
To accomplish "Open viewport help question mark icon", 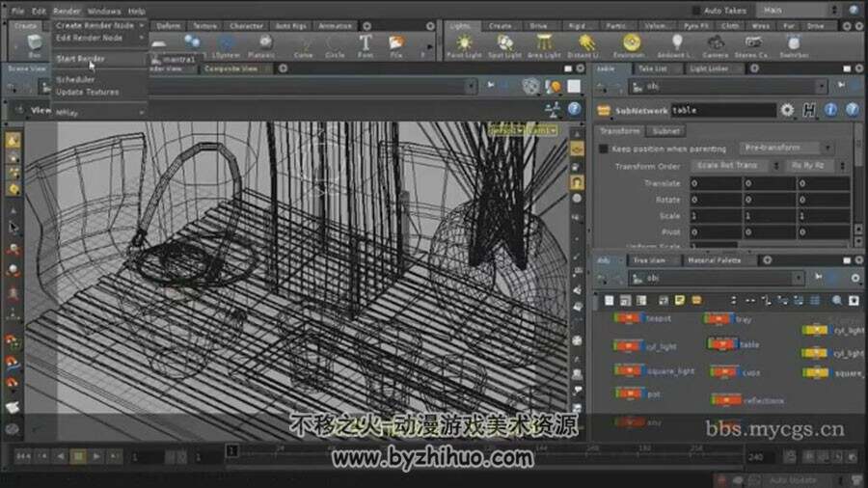I will click(x=575, y=109).
